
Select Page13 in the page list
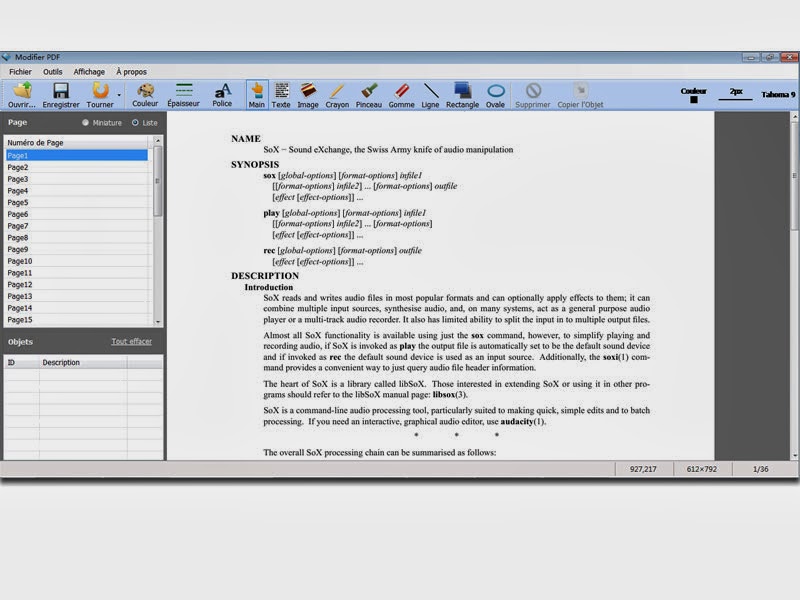(x=77, y=296)
